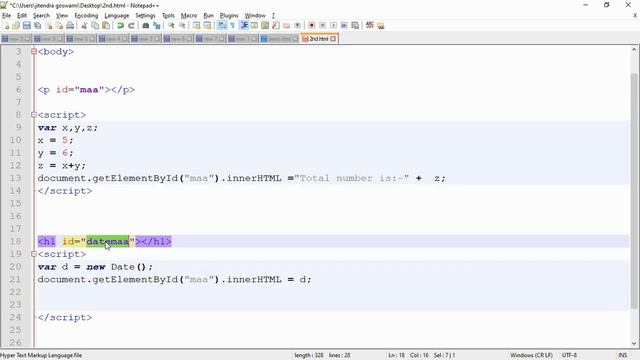Open Find with the binoculars icon
This screenshot has width=640, height=360.
tap(145, 26)
